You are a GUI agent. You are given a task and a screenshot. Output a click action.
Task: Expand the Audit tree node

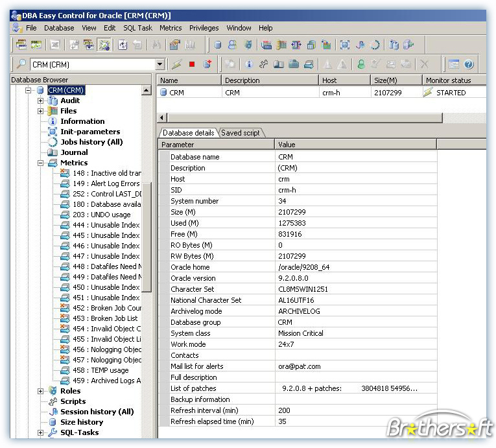click(40, 101)
